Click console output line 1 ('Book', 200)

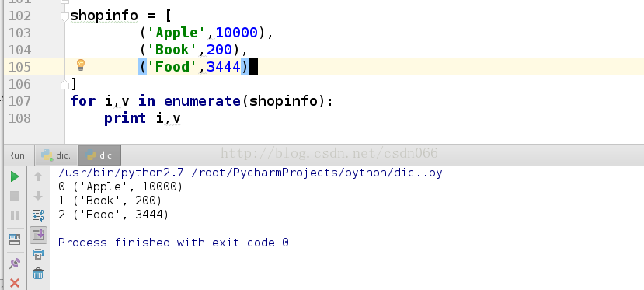(110, 201)
